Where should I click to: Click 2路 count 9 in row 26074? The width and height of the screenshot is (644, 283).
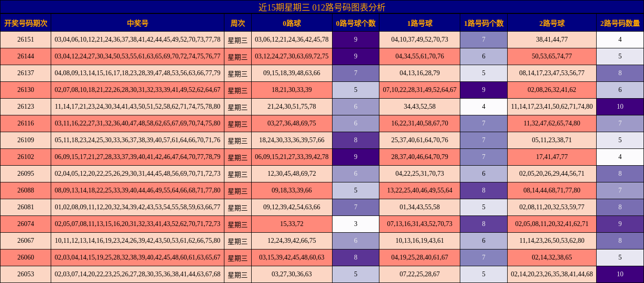click(620, 224)
